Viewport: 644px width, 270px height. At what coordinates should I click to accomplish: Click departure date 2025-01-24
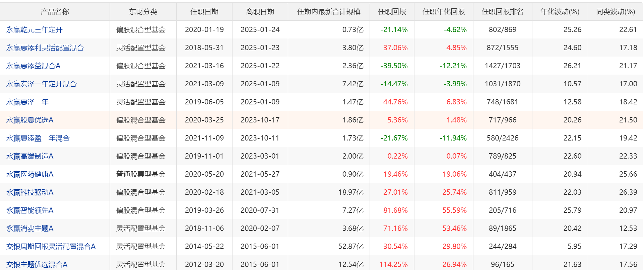[x=260, y=30]
